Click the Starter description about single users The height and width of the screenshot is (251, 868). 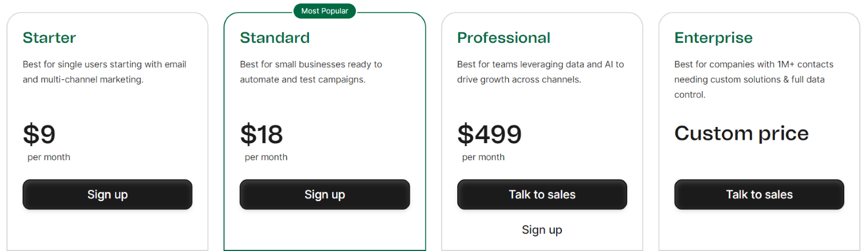[104, 72]
